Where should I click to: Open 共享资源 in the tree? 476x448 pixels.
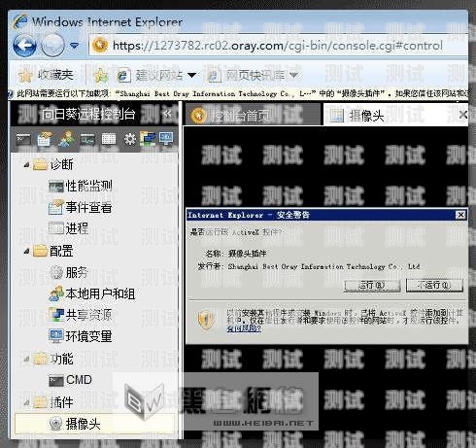[x=81, y=315]
